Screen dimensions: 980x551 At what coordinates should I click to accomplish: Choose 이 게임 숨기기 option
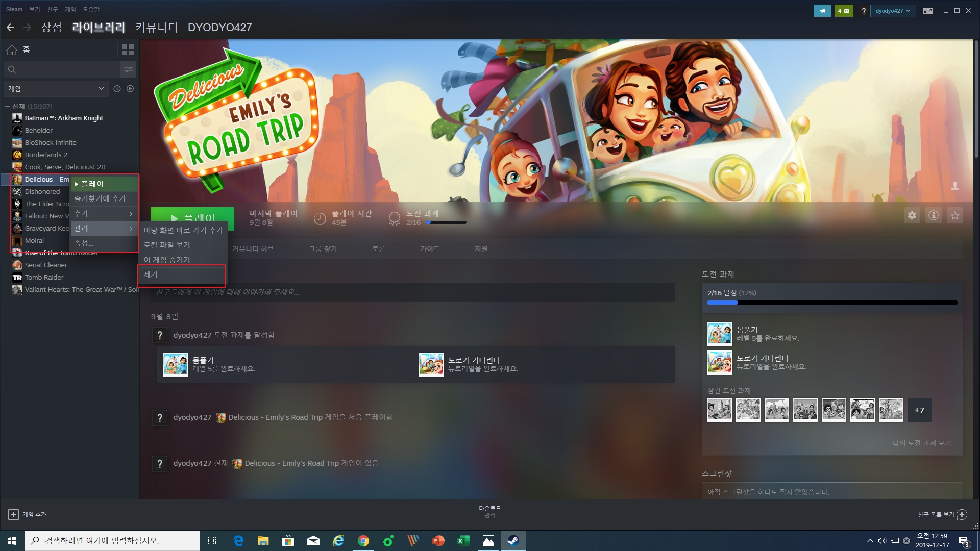(x=183, y=260)
